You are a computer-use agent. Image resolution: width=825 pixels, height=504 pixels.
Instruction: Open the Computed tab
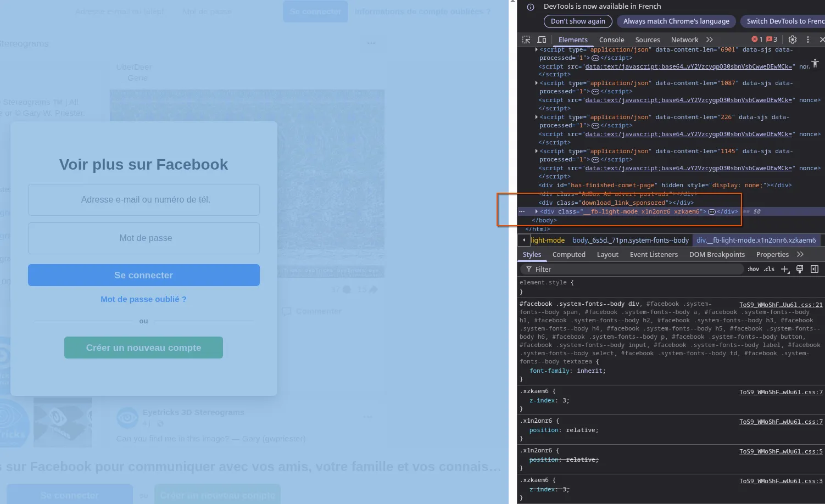pos(568,254)
